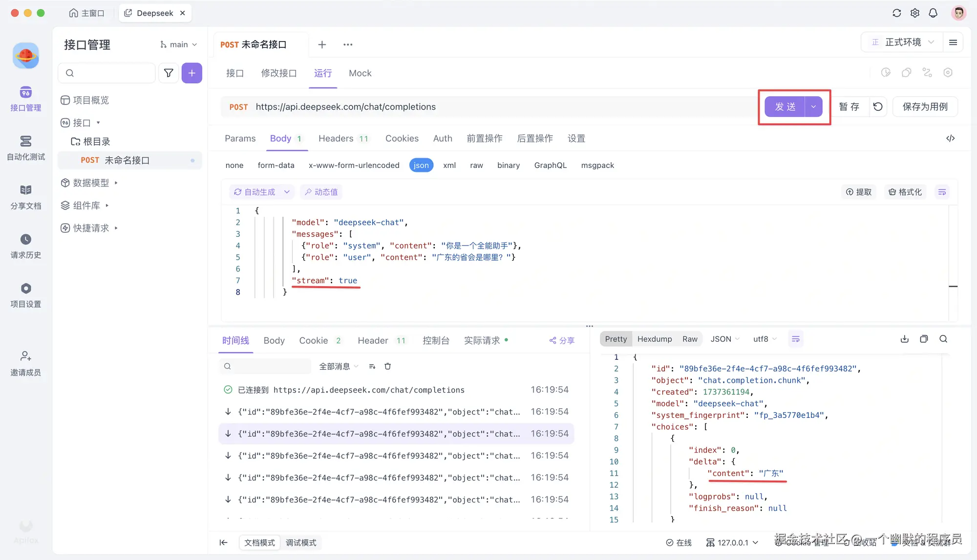Viewport: 977px width, 560px height.
Task: Download the response using download icon
Action: coord(904,339)
